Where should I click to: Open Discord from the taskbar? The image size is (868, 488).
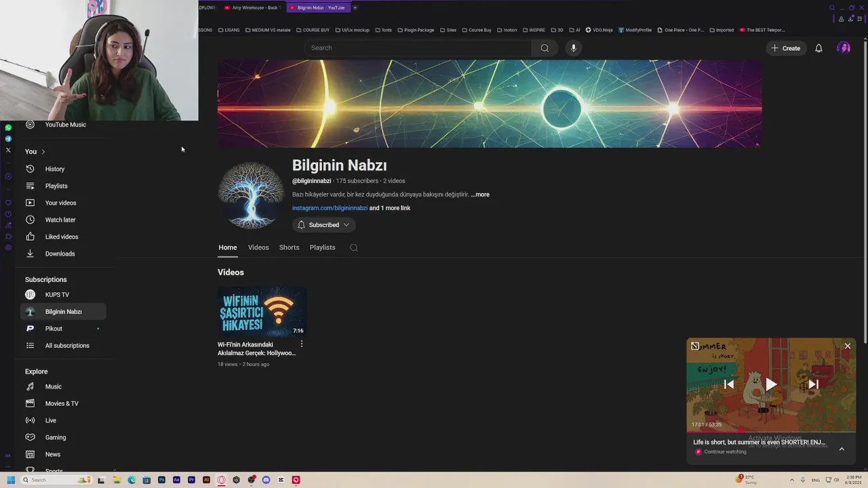coord(266,480)
